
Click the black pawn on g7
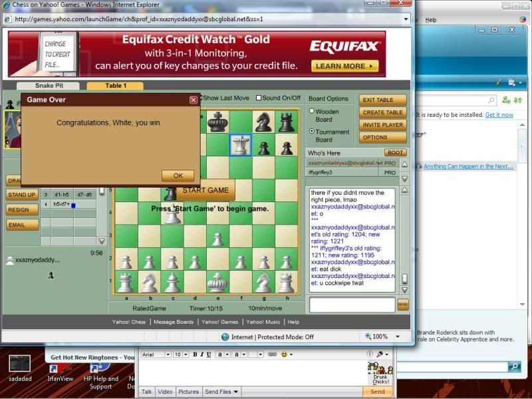pyautogui.click(x=264, y=148)
